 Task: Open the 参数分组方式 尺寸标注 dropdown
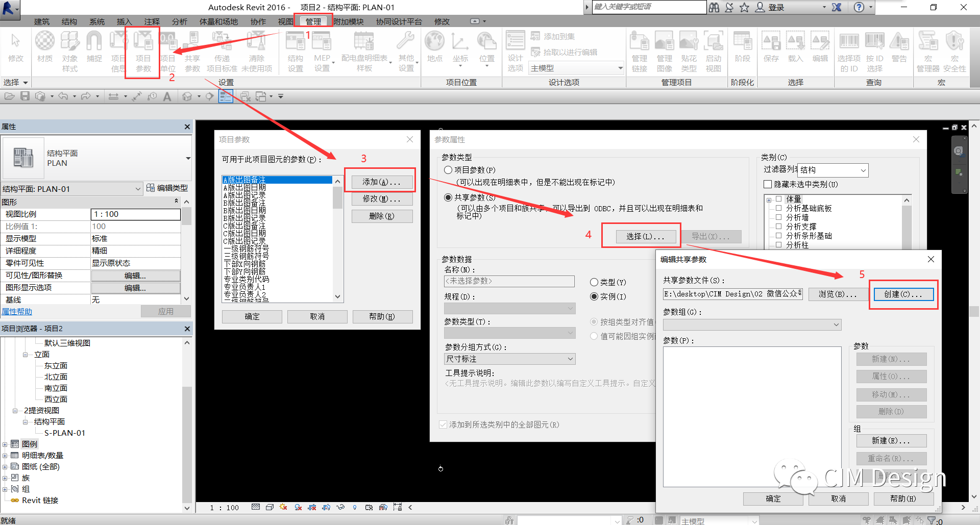pos(509,359)
